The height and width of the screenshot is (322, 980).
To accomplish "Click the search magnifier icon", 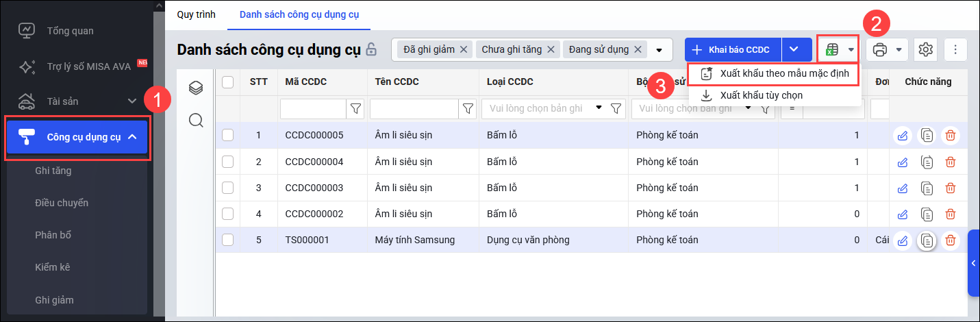I will [x=196, y=121].
